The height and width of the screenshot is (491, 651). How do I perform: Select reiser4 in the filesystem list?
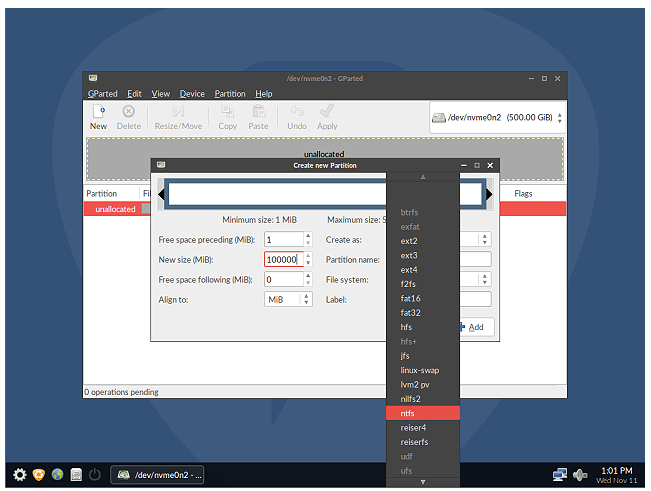pos(423,428)
